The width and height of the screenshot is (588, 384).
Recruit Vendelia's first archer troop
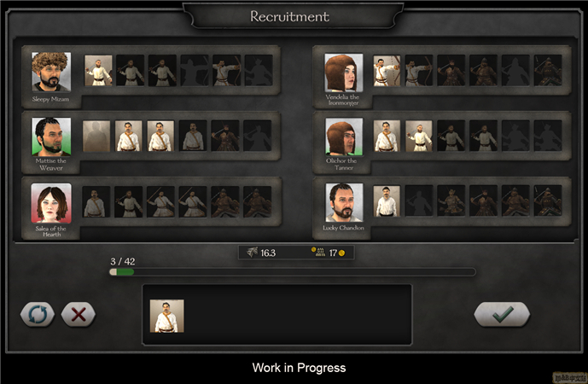[387, 71]
